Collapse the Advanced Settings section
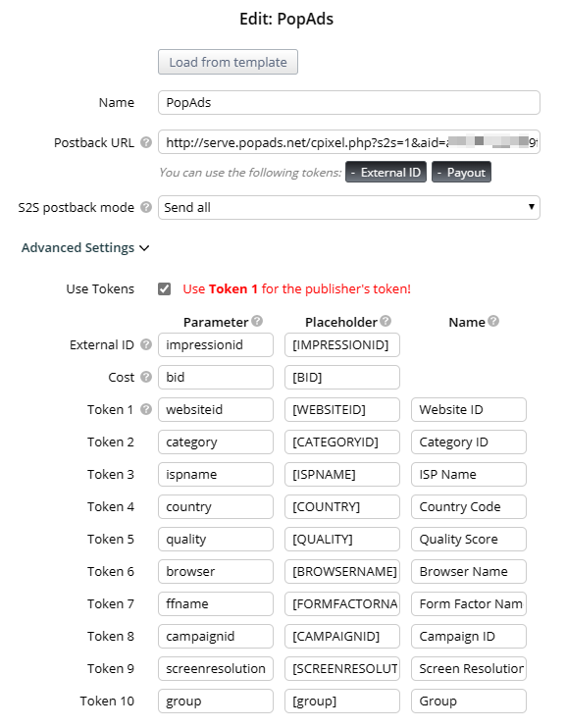This screenshot has height=728, width=566. click(85, 247)
